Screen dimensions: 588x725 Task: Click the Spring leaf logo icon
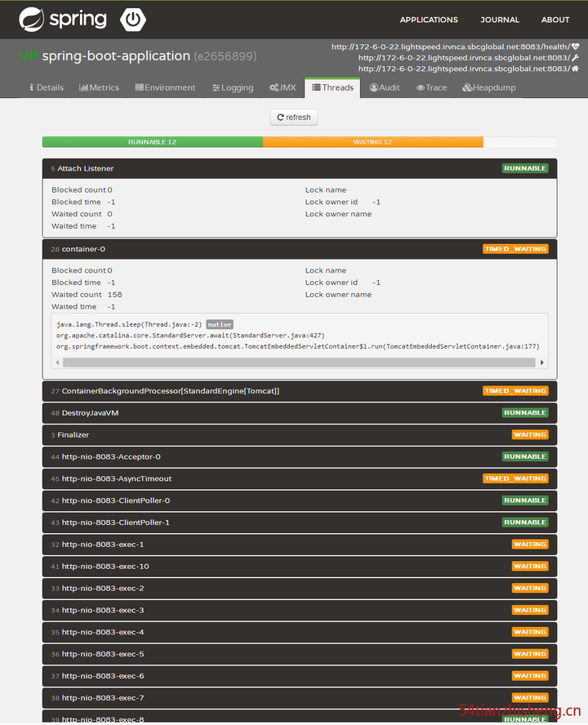pos(32,20)
